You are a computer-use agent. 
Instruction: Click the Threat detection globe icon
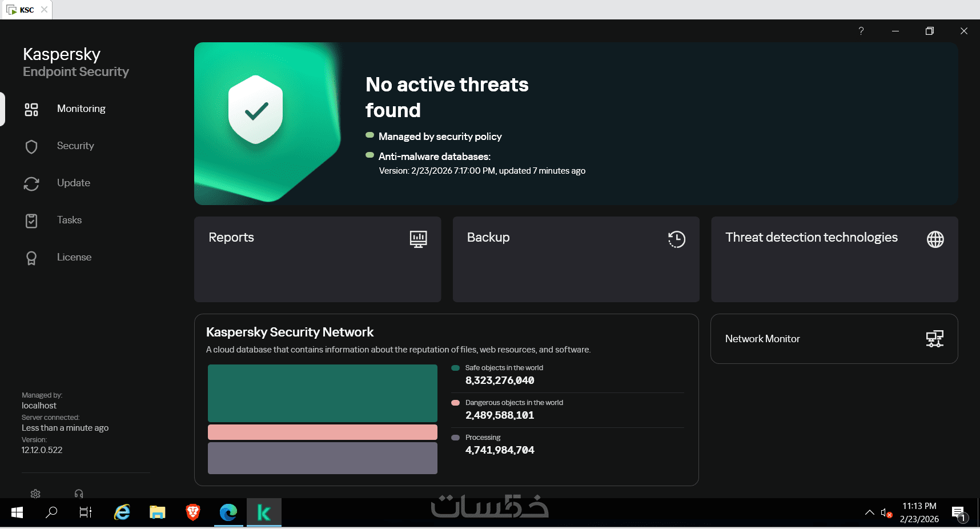click(x=935, y=239)
